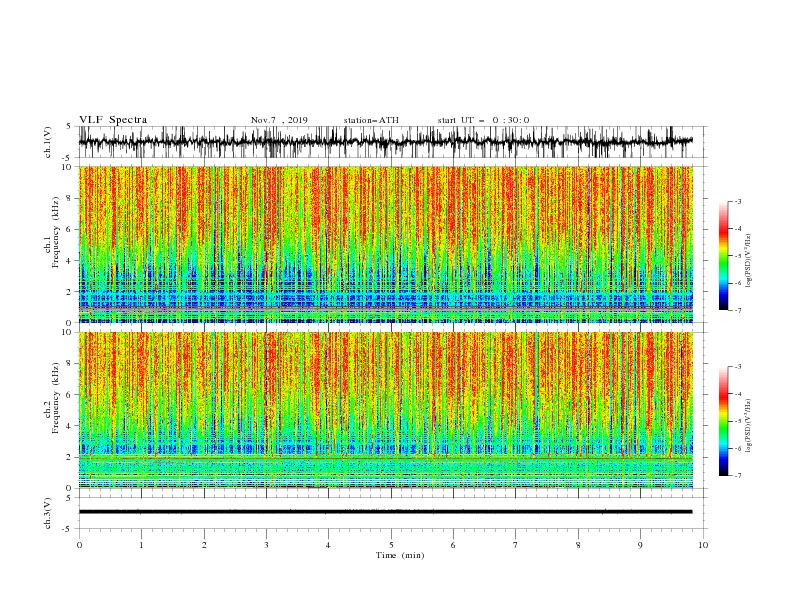This screenshot has width=792, height=612.
Task: Click the "4" tick on the time axis
Action: point(328,545)
